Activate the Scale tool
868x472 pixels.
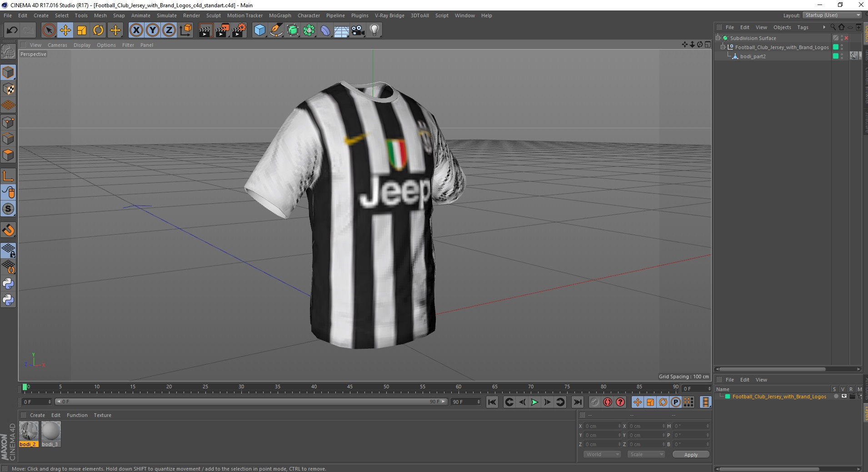pos(82,30)
